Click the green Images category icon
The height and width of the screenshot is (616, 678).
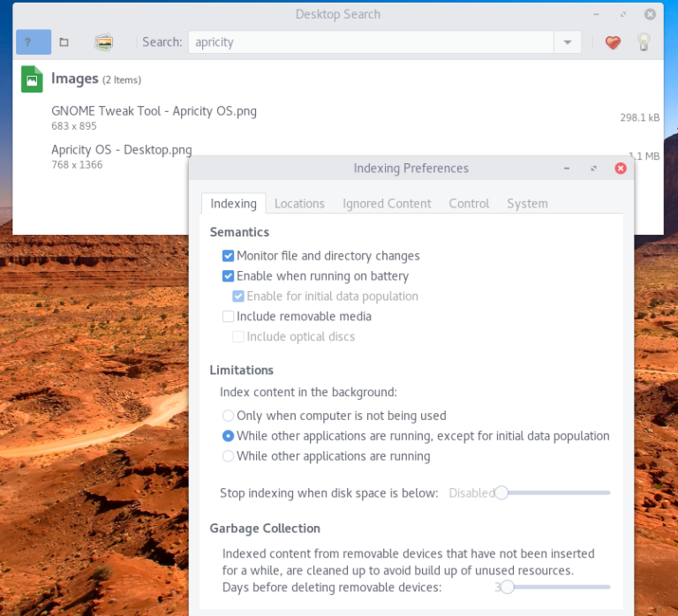[32, 79]
